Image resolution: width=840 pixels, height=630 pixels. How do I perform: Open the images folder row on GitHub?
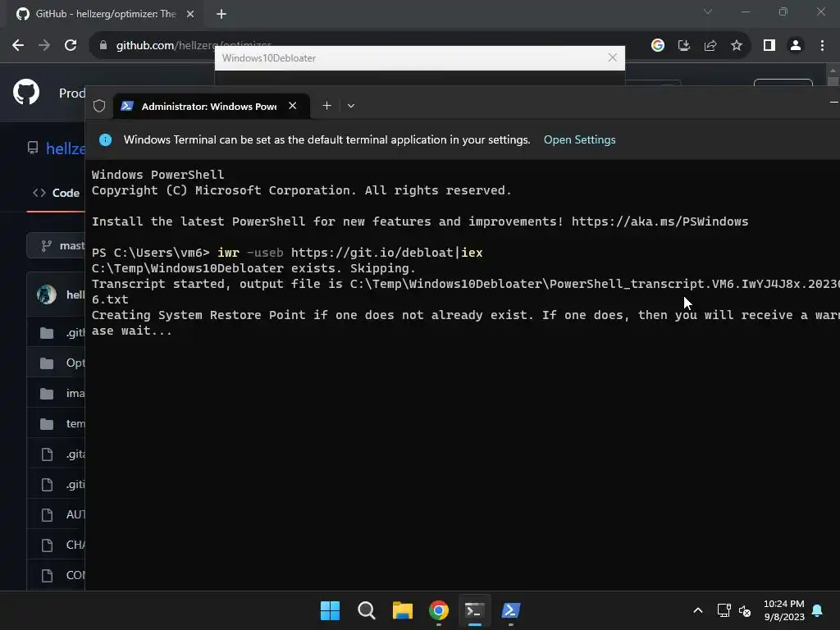pyautogui.click(x=57, y=394)
